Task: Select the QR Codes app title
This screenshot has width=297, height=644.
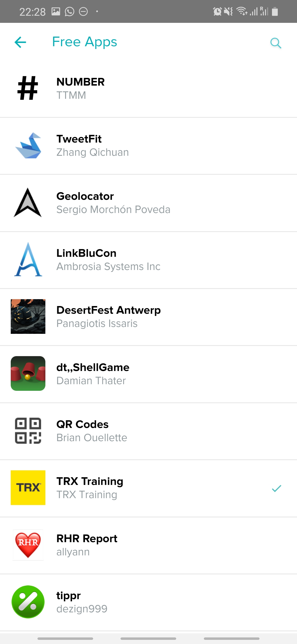Action: coord(82,424)
